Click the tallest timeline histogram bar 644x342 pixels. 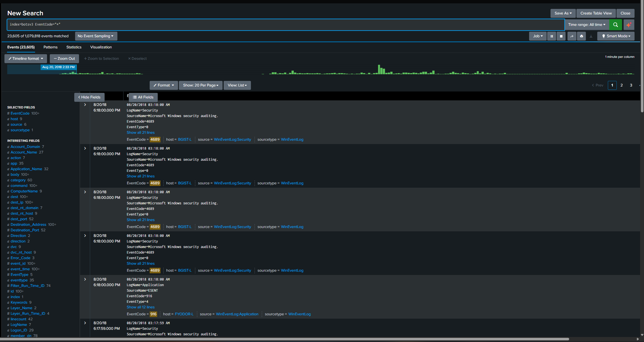coord(379,70)
